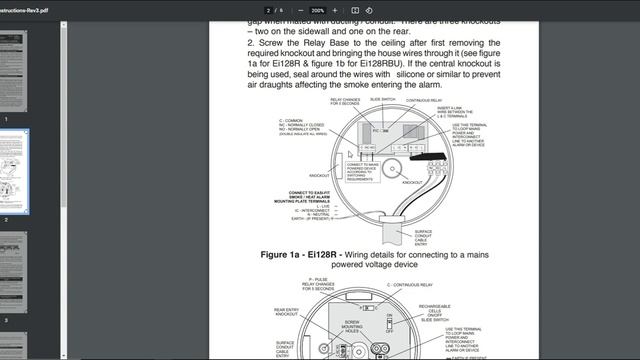This screenshot has height=360, width=640.
Task: Click the page number input field
Action: (x=268, y=11)
